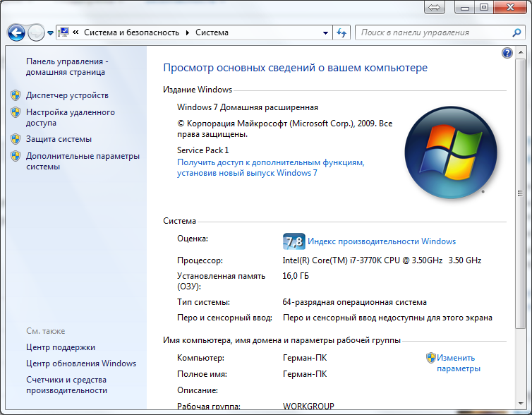Open 'Панель управления - домашняя страница'
The height and width of the screenshot is (415, 532).
coord(67,66)
